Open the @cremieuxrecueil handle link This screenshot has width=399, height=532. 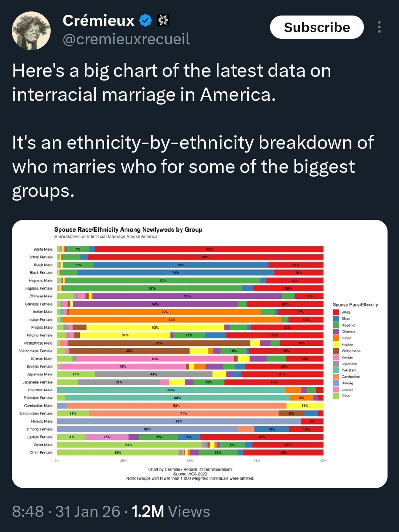click(126, 39)
